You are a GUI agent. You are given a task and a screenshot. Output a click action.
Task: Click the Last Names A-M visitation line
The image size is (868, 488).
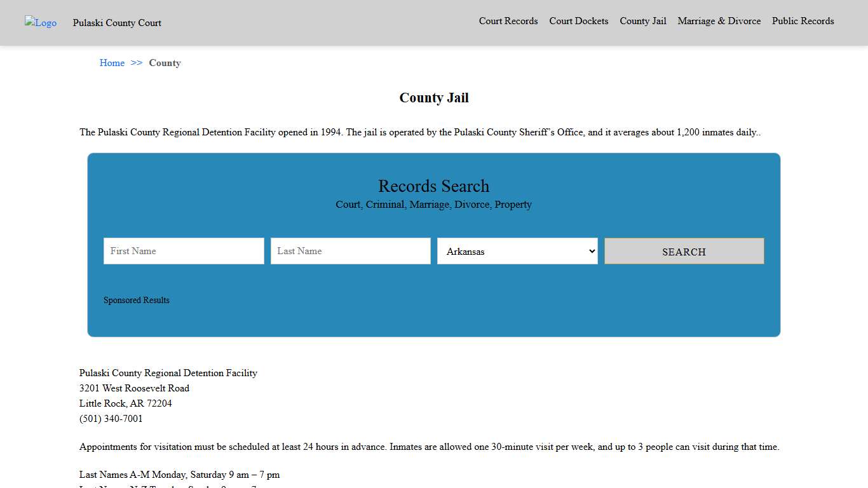point(179,475)
